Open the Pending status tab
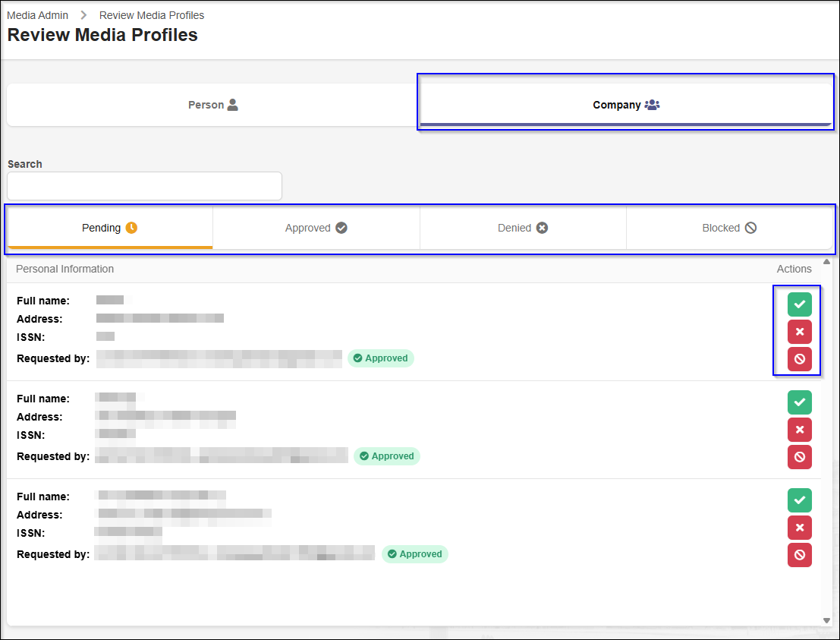This screenshot has width=840, height=640. point(109,228)
